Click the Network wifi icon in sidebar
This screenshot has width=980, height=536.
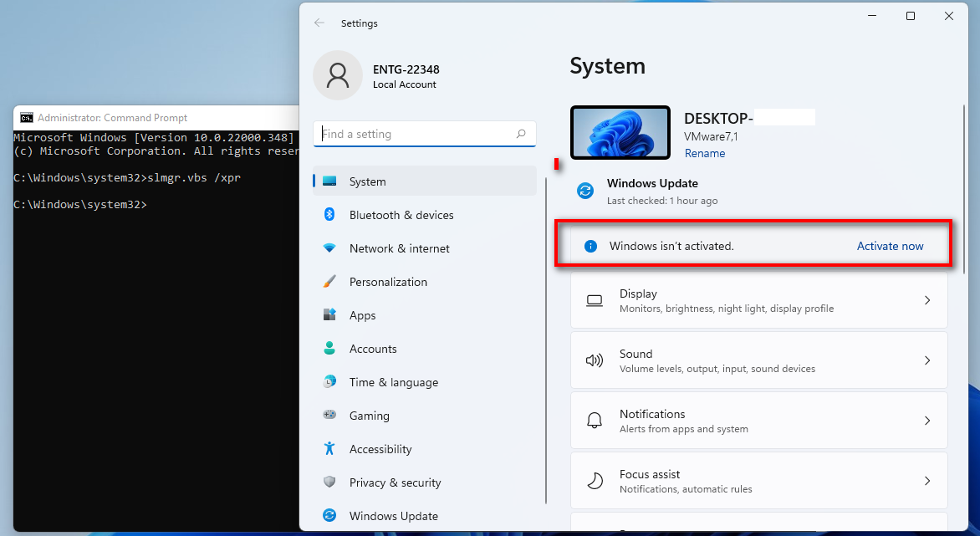329,248
